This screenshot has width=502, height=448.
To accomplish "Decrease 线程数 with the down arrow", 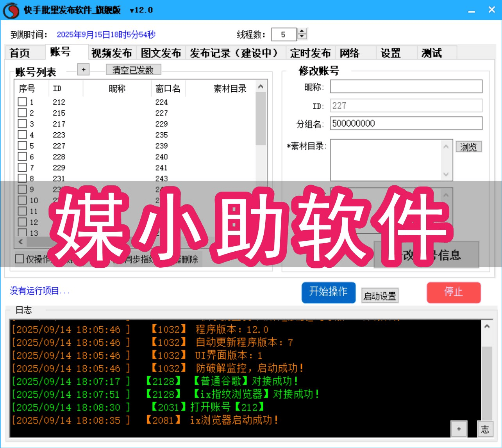I will tap(302, 37).
